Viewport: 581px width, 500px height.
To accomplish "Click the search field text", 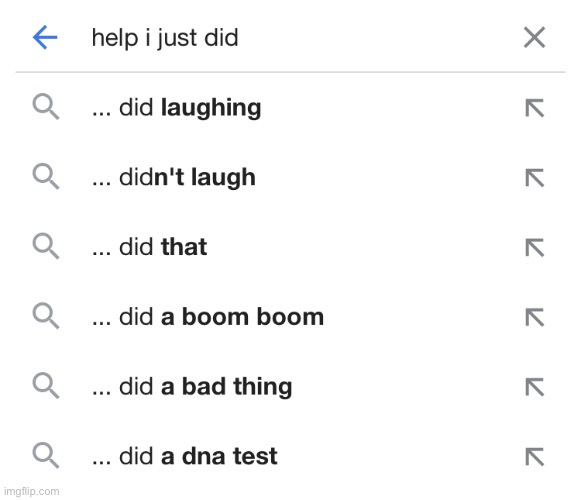I will click(165, 38).
